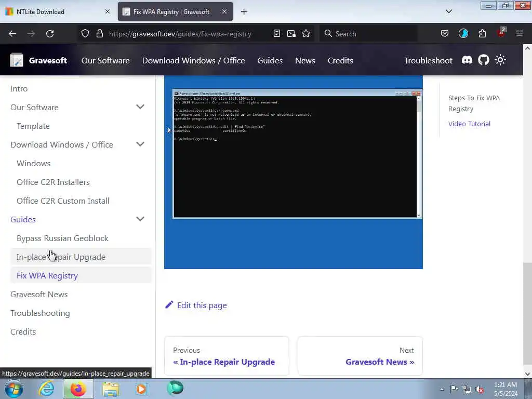Open Guides in the top navbar
This screenshot has height=399, width=532.
click(x=270, y=60)
